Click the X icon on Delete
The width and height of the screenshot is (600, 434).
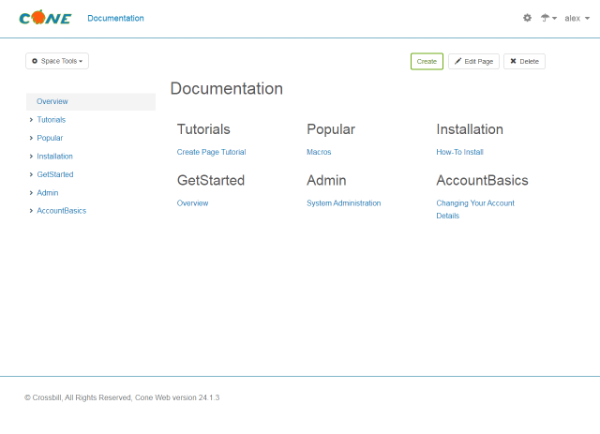coord(514,61)
